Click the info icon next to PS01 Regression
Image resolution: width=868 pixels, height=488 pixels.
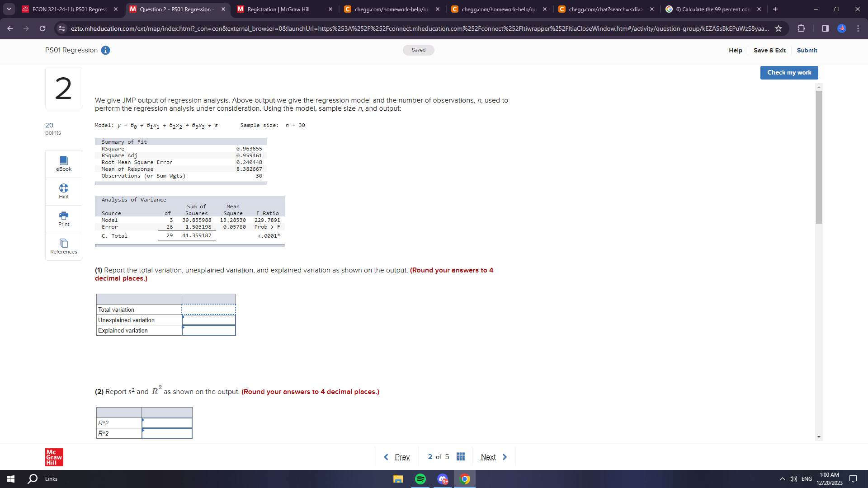click(x=106, y=51)
